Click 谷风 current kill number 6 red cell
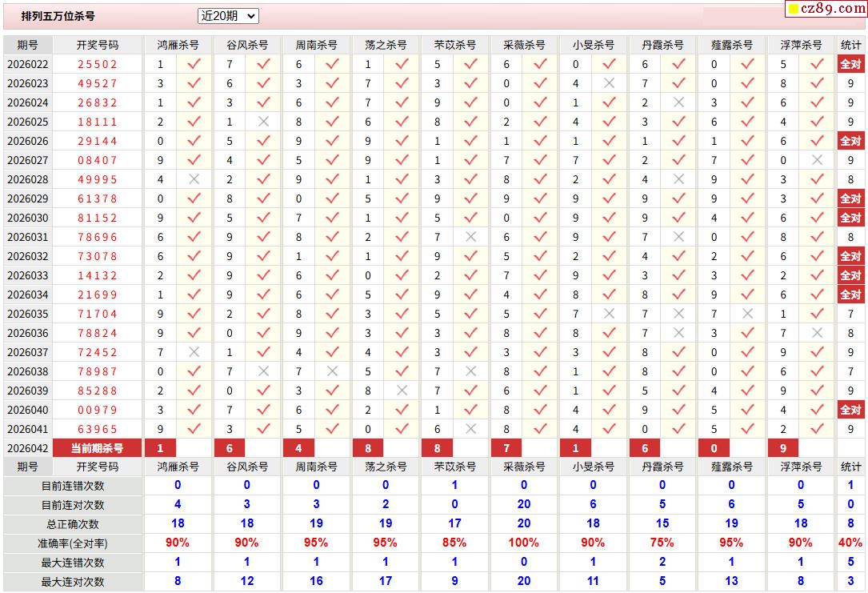The height and width of the screenshot is (593, 868). pos(229,448)
